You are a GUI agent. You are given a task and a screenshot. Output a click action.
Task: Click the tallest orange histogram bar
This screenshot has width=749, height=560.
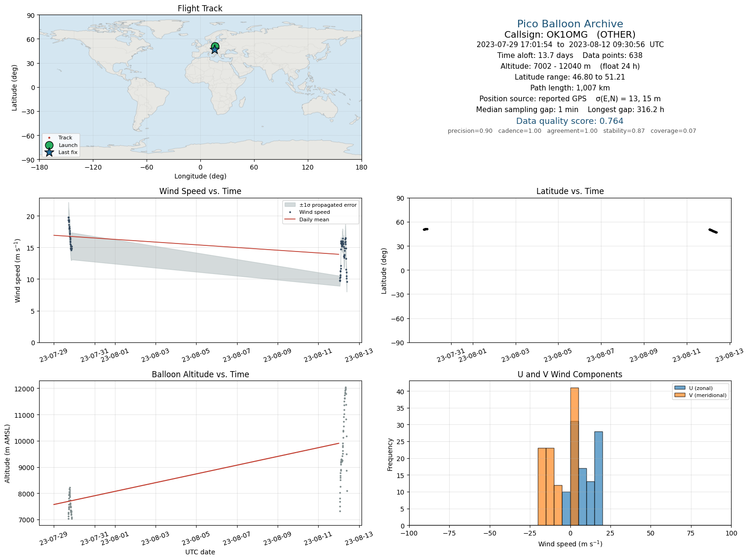(x=574, y=456)
